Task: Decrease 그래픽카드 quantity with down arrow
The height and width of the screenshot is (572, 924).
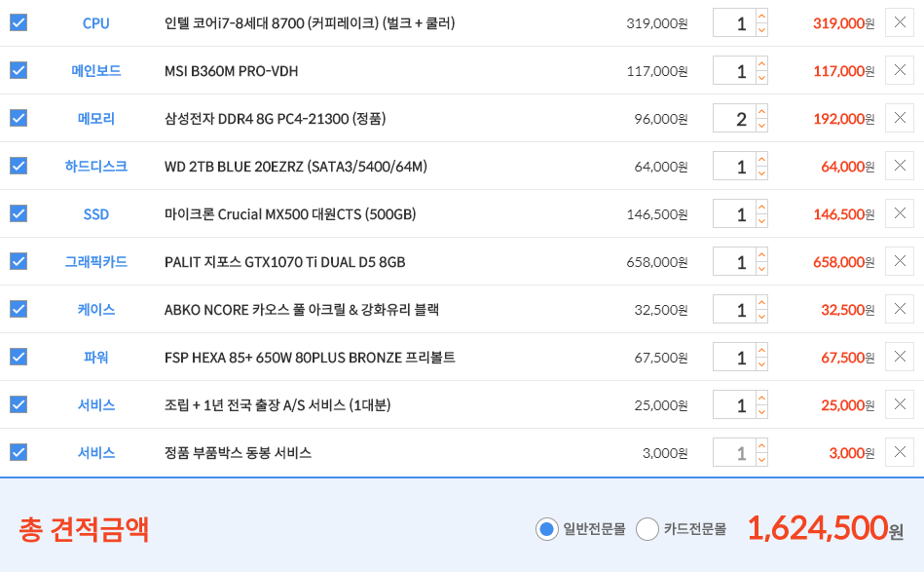Action: click(x=762, y=268)
